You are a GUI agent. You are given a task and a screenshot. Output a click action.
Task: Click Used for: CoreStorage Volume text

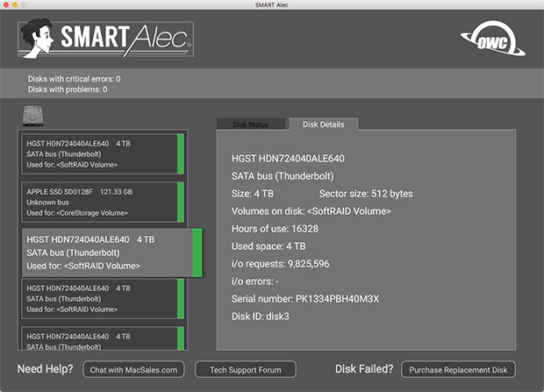point(77,213)
